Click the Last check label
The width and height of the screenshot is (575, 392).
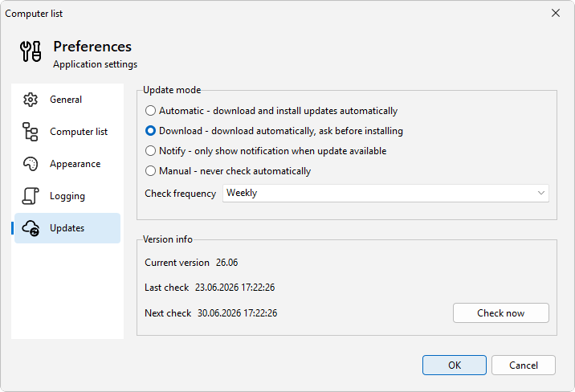[x=166, y=288]
